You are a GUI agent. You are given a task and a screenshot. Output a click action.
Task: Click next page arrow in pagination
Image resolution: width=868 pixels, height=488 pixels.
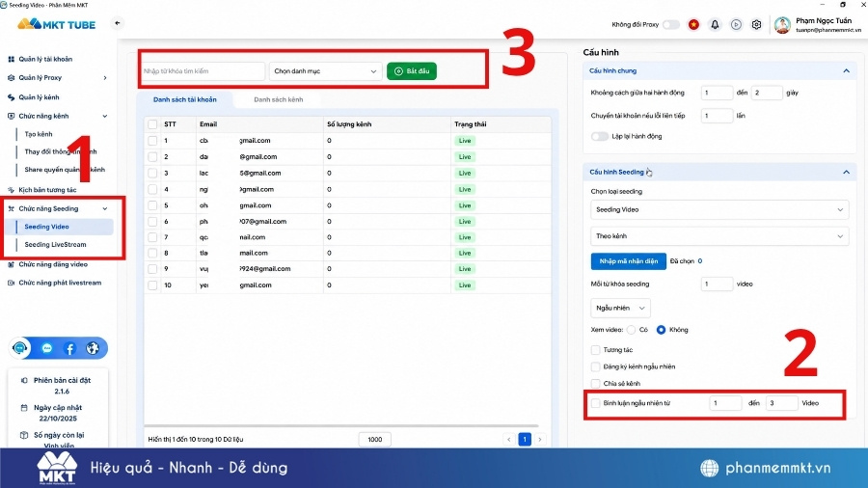[540, 440]
